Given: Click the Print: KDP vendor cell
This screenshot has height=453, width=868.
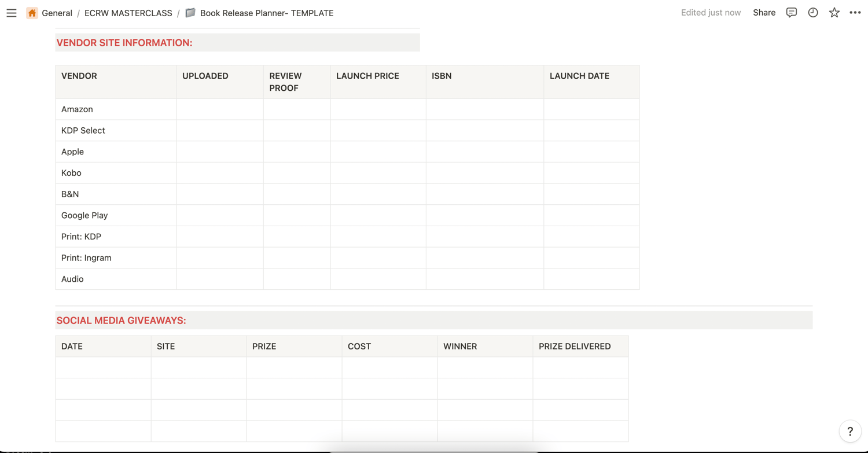Looking at the screenshot, I should pos(116,237).
